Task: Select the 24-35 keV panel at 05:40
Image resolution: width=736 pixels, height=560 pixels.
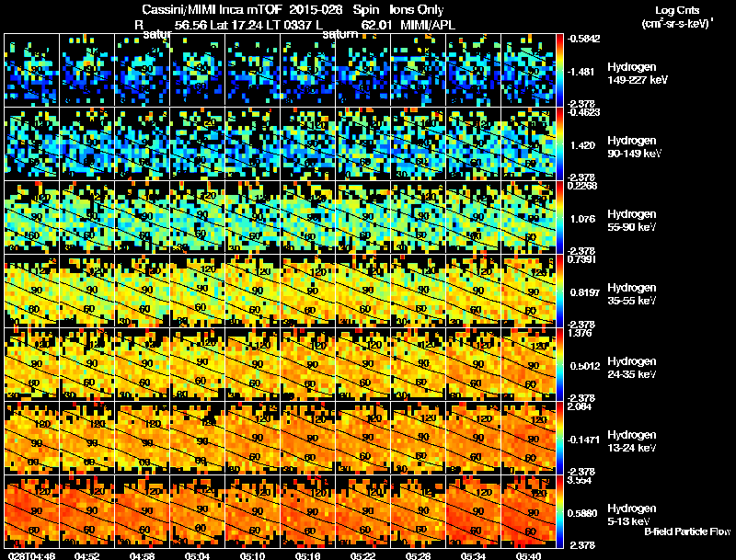Action: pyautogui.click(x=528, y=364)
